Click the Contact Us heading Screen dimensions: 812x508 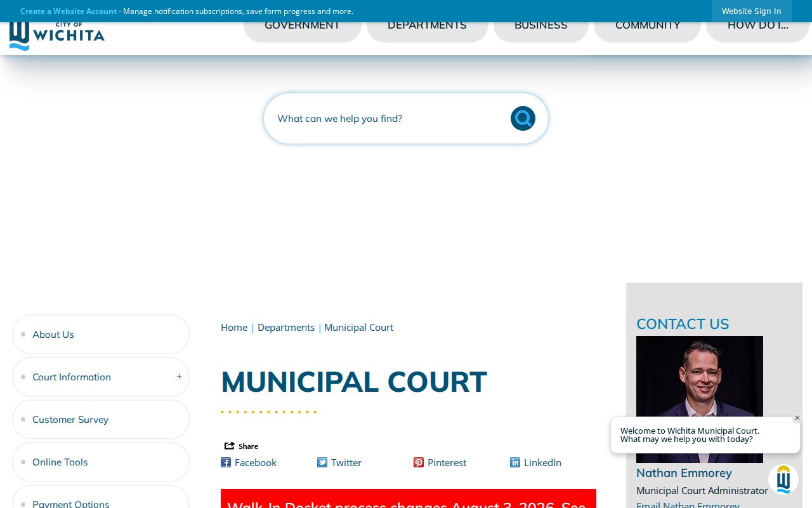(683, 324)
